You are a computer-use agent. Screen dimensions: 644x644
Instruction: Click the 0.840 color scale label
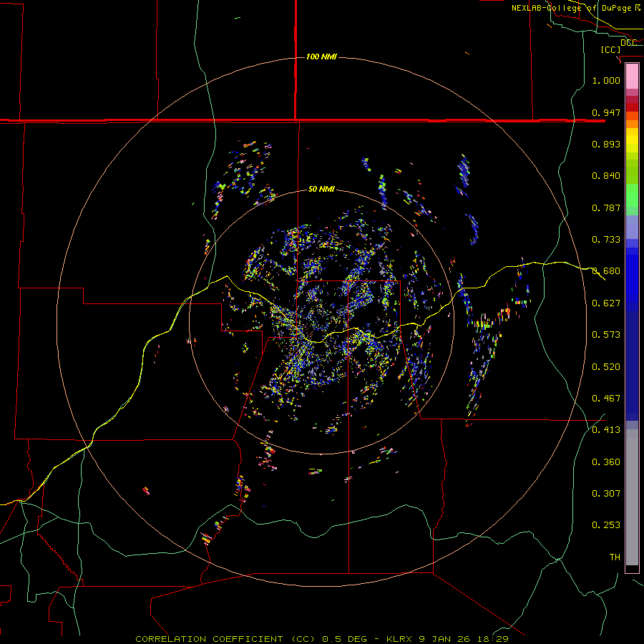tap(606, 176)
